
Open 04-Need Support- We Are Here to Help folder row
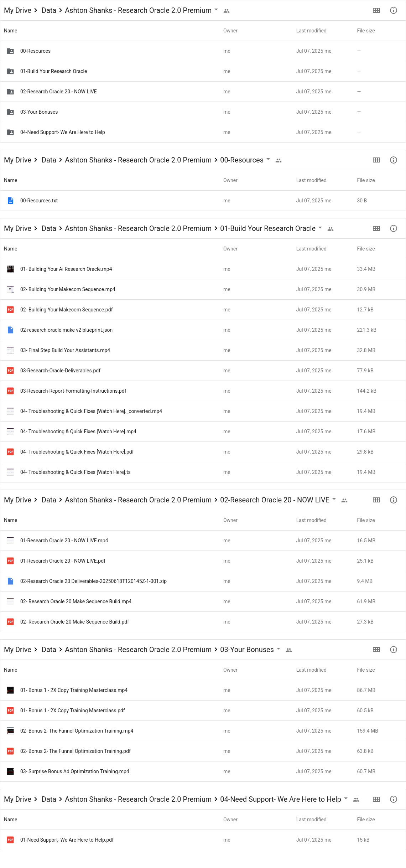click(x=203, y=132)
